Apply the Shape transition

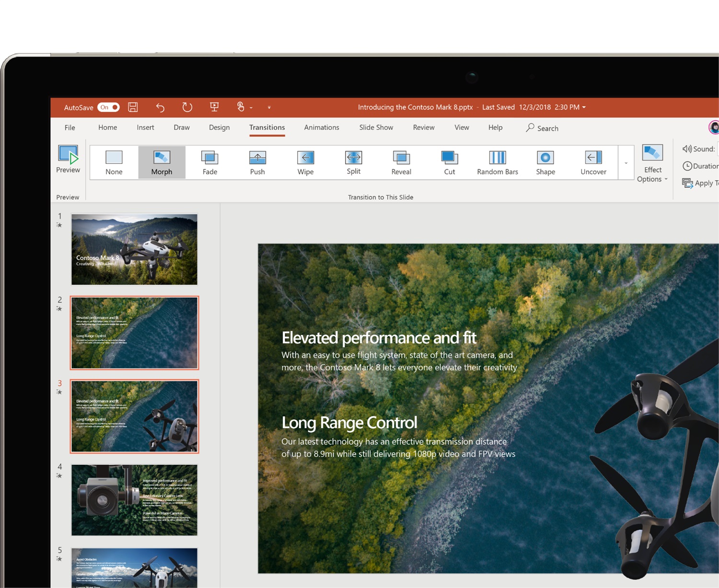(545, 162)
